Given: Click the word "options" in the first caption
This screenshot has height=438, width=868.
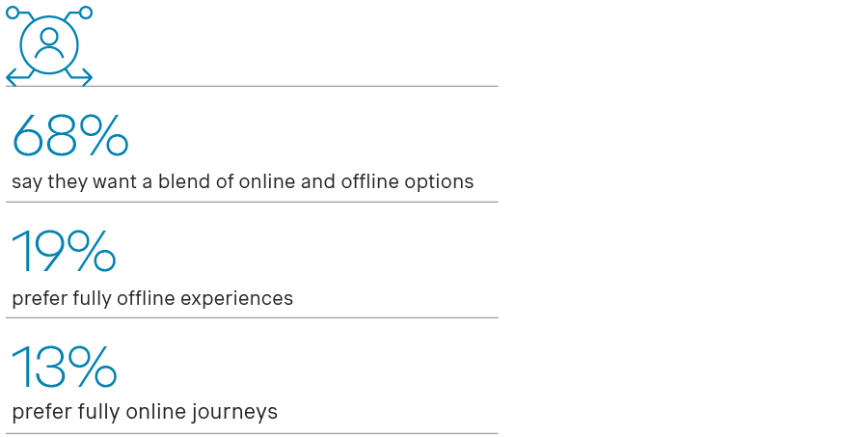Looking at the screenshot, I should [x=442, y=181].
